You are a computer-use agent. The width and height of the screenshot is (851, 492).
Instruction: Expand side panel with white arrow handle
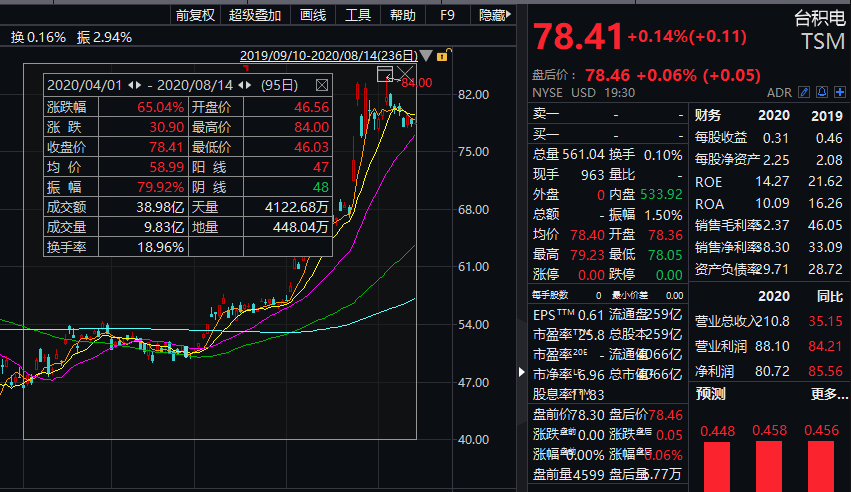click(521, 372)
